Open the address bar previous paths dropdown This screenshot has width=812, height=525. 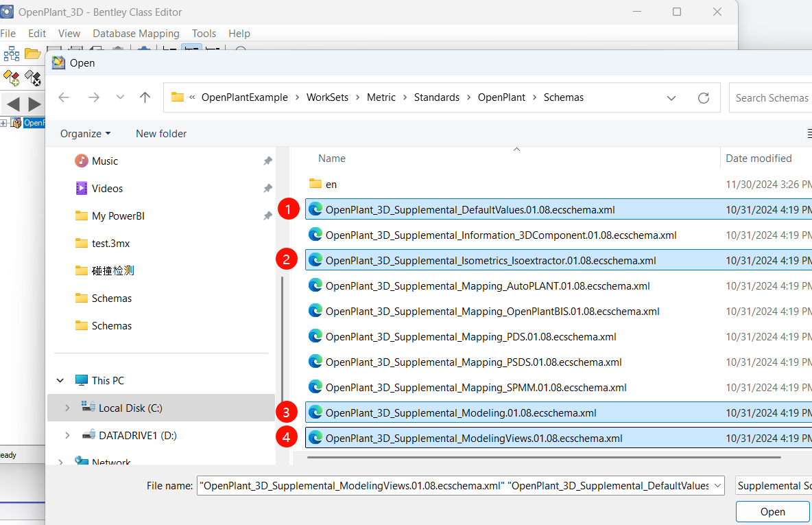click(671, 98)
